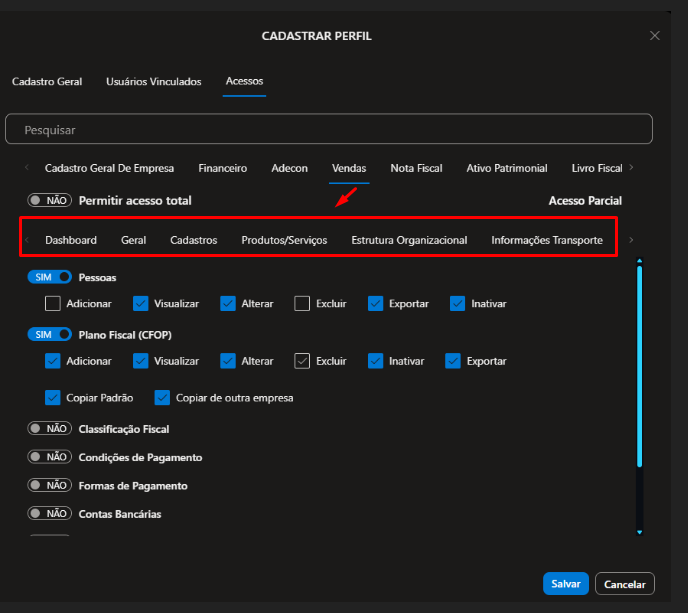The width and height of the screenshot is (688, 613).
Task: Enable the Permitir acesso total switch
Action: 49,201
